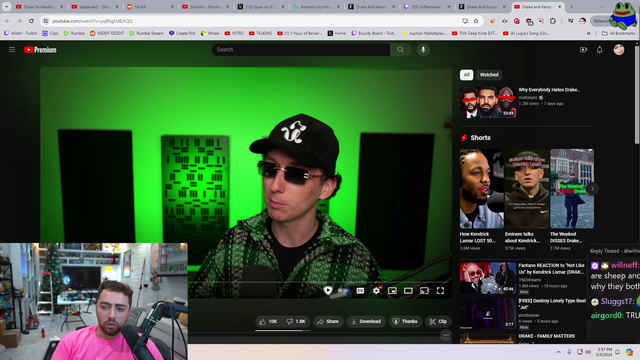Select the Watched filter chip
This screenshot has height=360, width=640.
point(489,75)
